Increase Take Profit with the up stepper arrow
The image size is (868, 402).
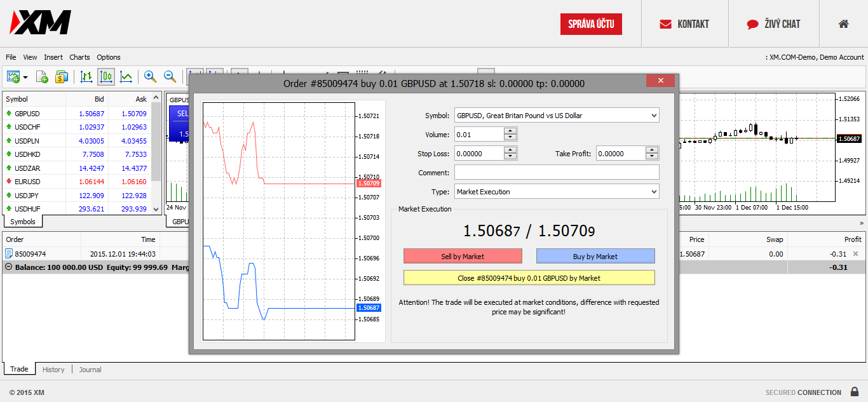point(652,150)
